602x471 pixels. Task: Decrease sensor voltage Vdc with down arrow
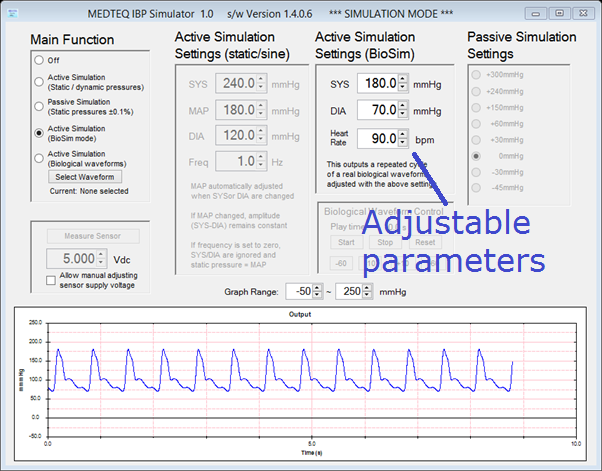tap(101, 263)
